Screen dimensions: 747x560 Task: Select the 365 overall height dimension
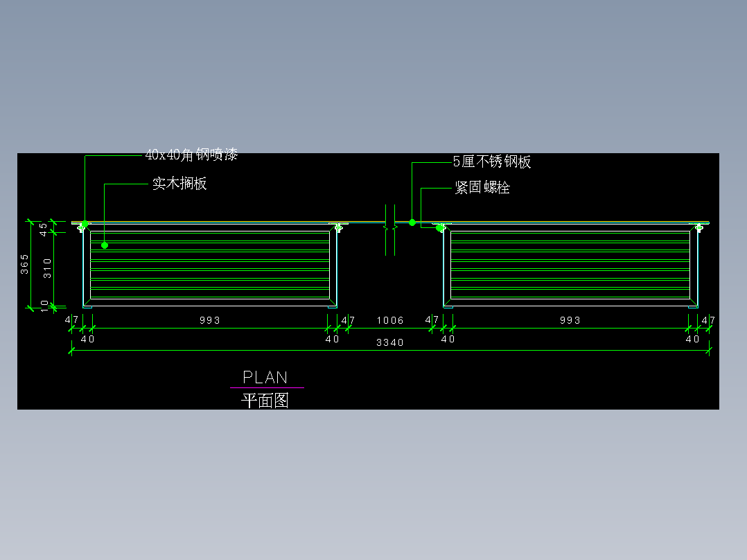click(x=24, y=264)
